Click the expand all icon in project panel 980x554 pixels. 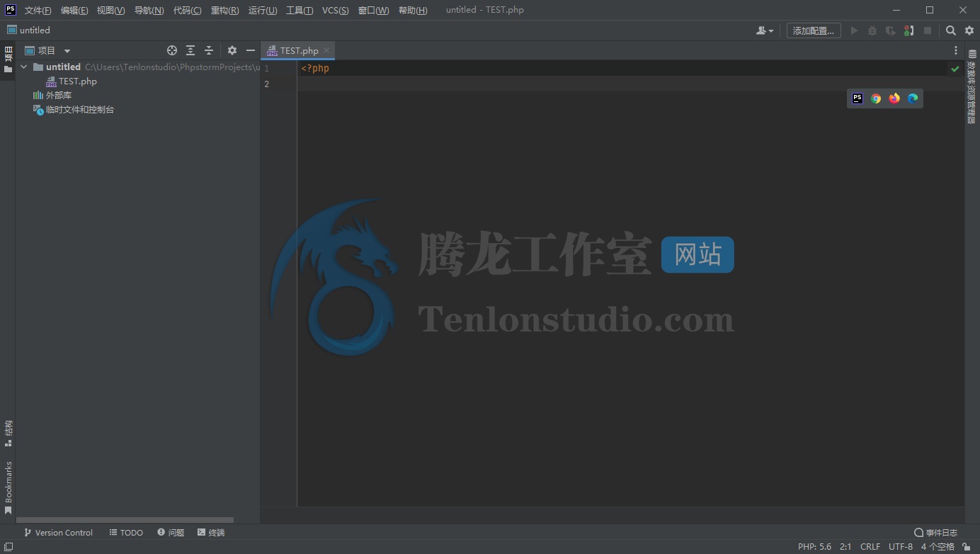(190, 50)
